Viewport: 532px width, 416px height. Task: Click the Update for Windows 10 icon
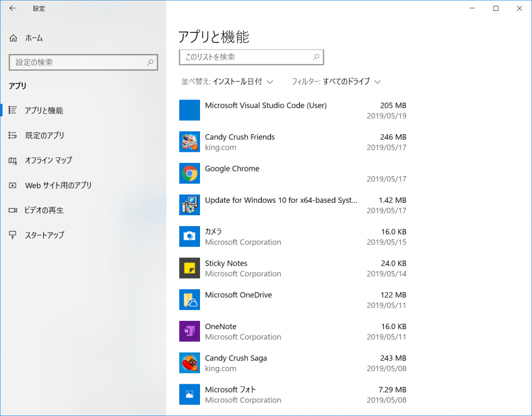point(190,205)
